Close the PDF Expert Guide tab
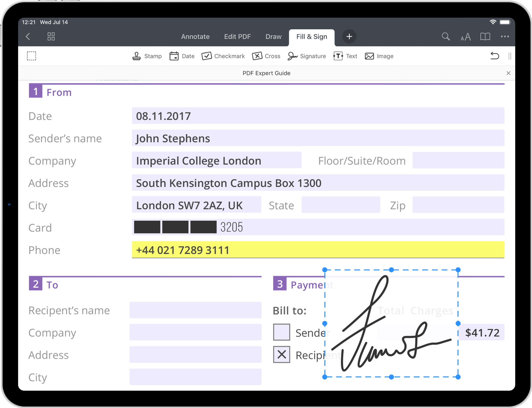532x408 pixels. pos(508,73)
